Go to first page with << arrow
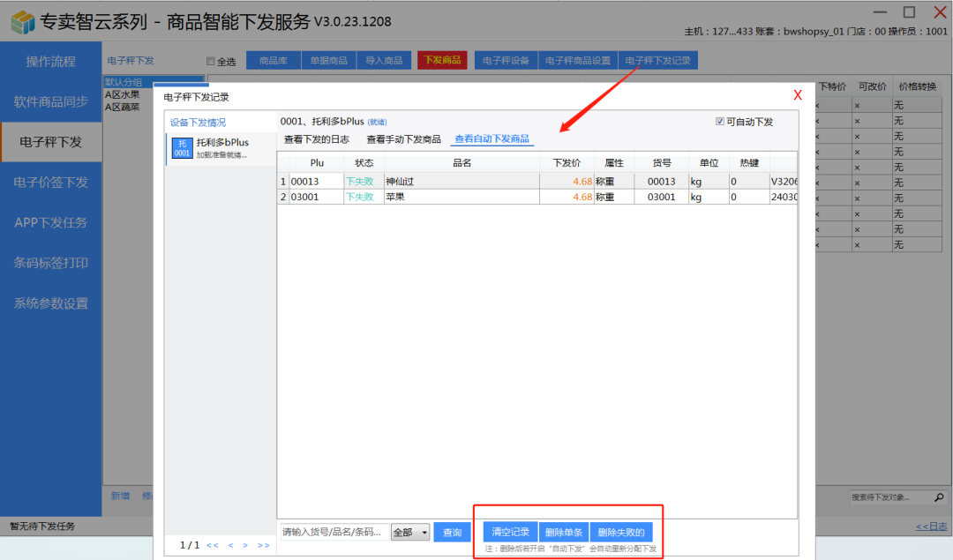 pos(213,546)
